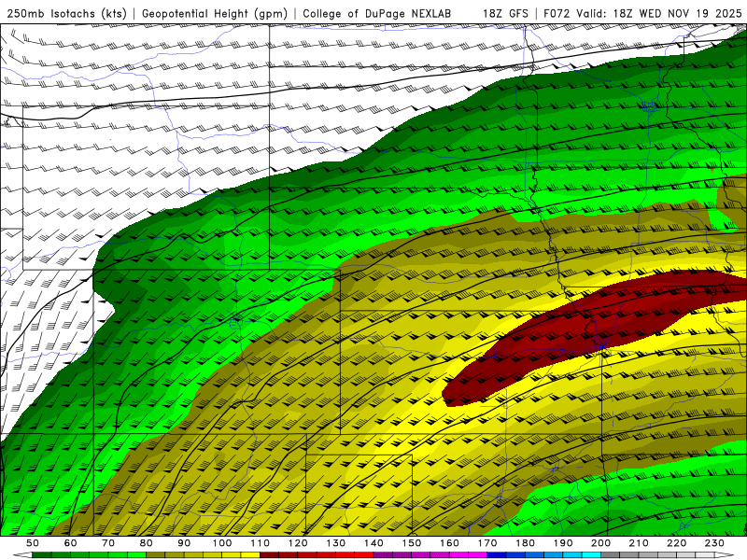Click the 230 label on the color scale
747x560 pixels.
[x=714, y=543]
